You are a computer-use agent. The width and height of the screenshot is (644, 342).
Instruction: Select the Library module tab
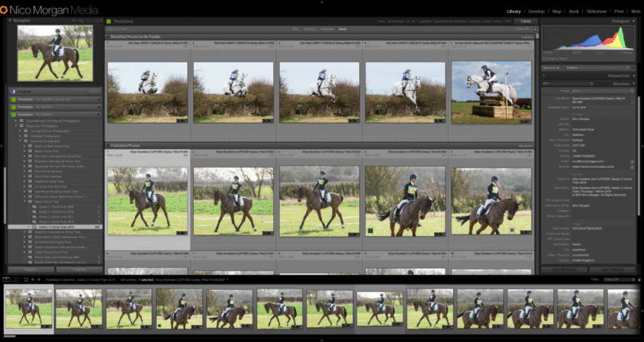click(513, 11)
